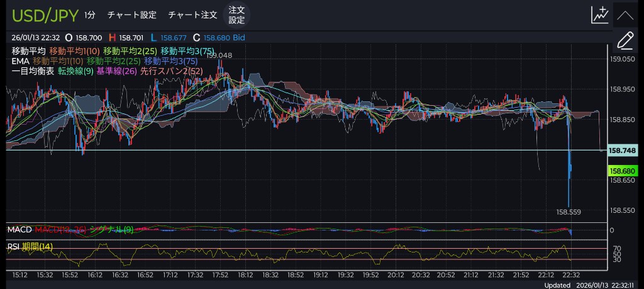Viewport: 644px width, 289px height.
Task: Click the 158.559 low price marker
Action: (x=569, y=212)
